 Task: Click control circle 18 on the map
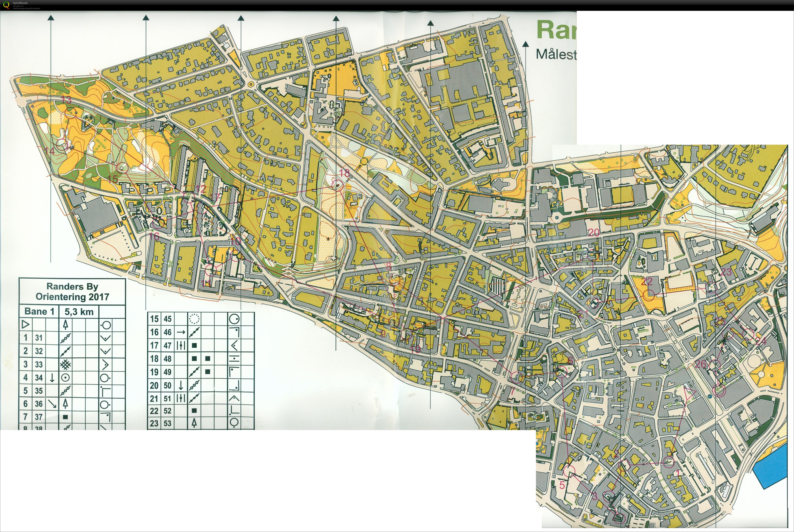337,185
